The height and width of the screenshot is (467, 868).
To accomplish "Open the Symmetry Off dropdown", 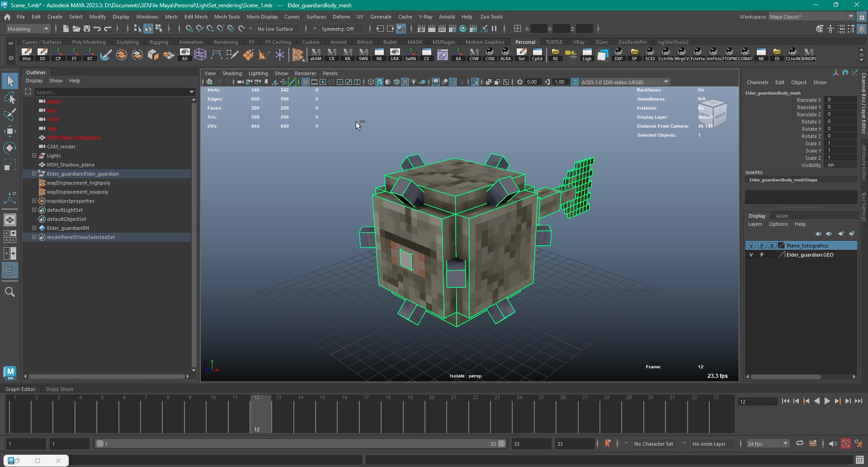I will pyautogui.click(x=341, y=29).
